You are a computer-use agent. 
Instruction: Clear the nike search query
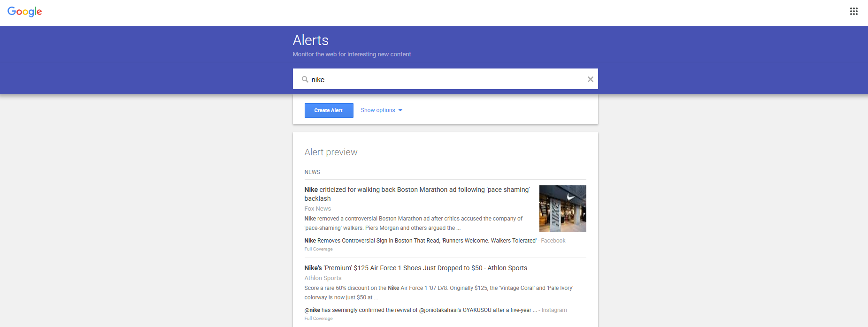point(590,79)
